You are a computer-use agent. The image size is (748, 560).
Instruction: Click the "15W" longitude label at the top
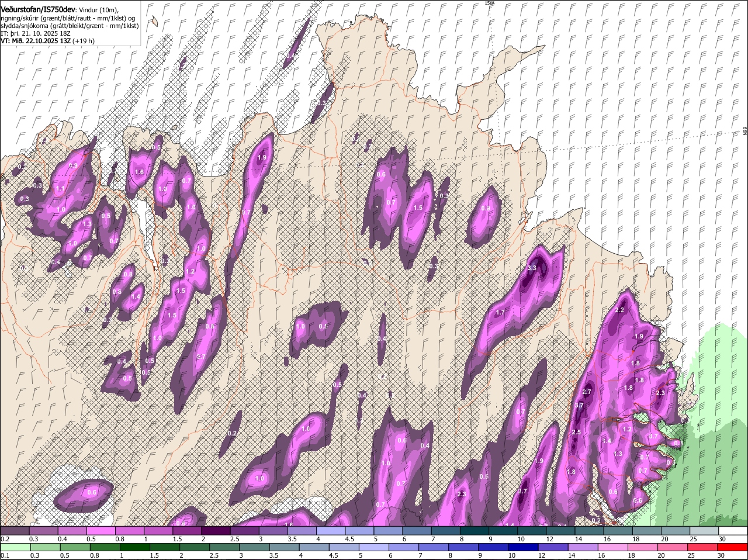coord(489,3)
